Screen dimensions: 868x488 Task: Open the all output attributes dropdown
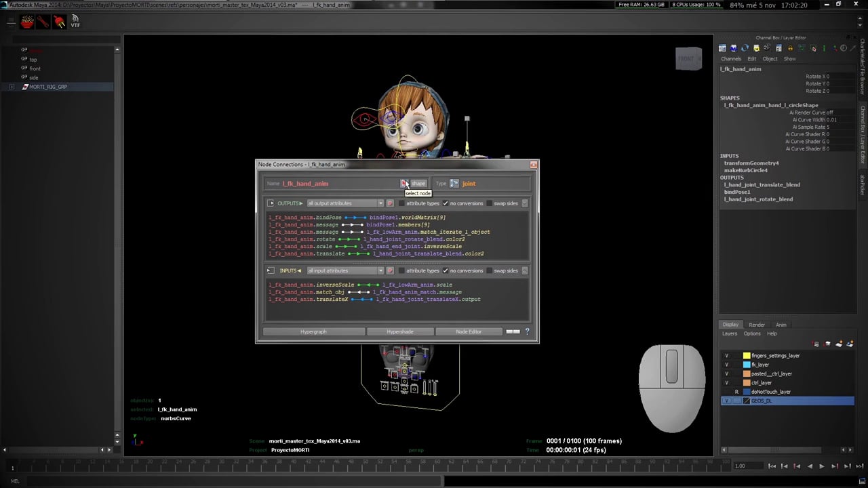click(345, 203)
